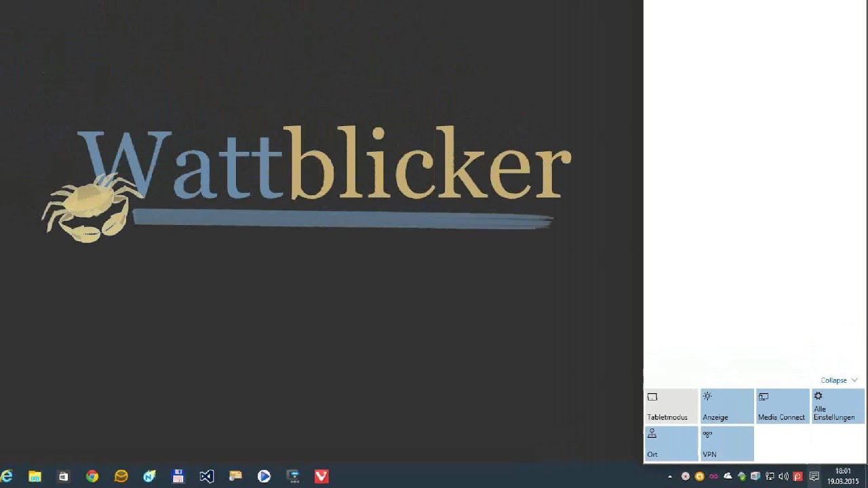Click the green checkmark cloud tray icon

point(742,476)
